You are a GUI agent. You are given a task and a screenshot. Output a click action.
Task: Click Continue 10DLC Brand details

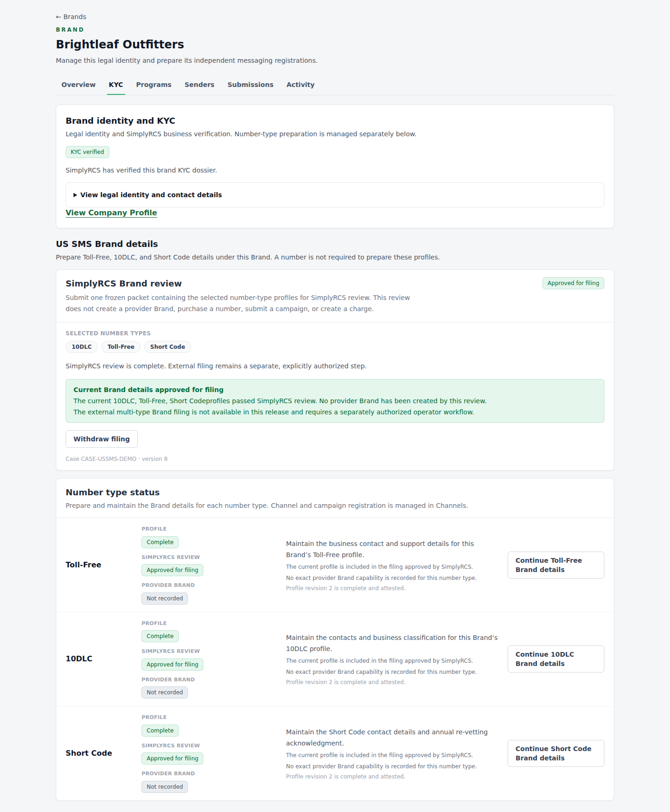(x=556, y=659)
